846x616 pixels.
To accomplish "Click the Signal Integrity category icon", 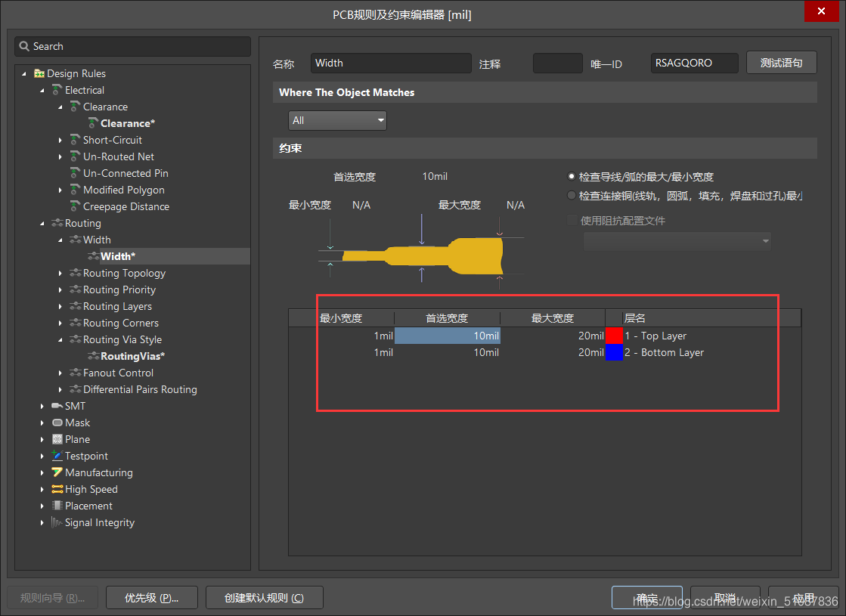I will (x=57, y=522).
